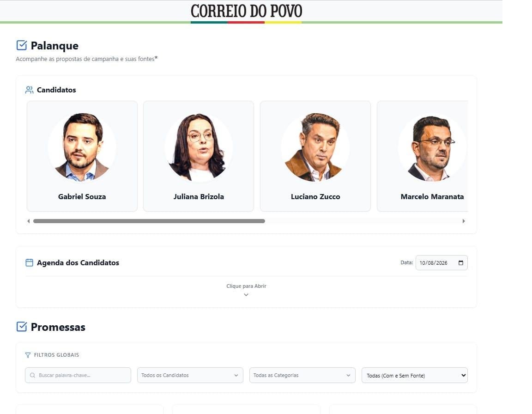
Task: Open Gabriel Souza's candidate card
Action: tap(82, 156)
